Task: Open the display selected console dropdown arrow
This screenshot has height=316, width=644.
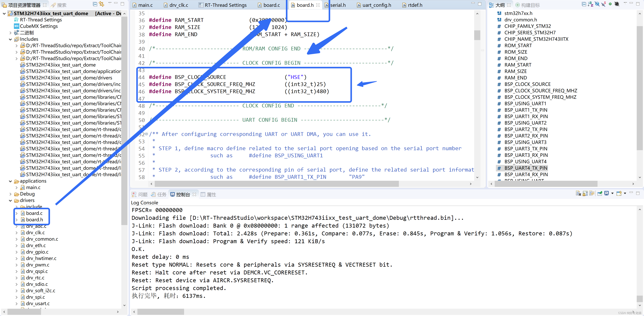Action: coord(612,193)
